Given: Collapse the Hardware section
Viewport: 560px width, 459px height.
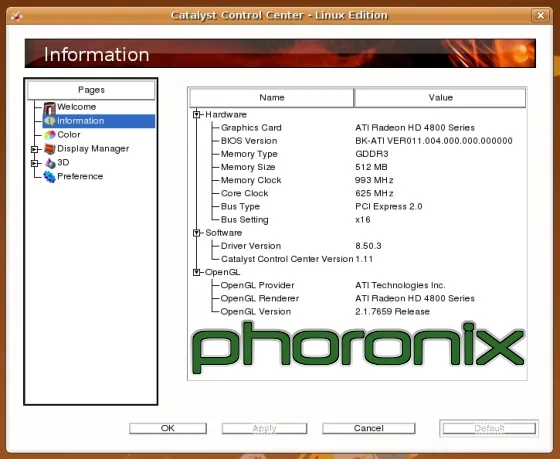Looking at the screenshot, I should [x=196, y=115].
